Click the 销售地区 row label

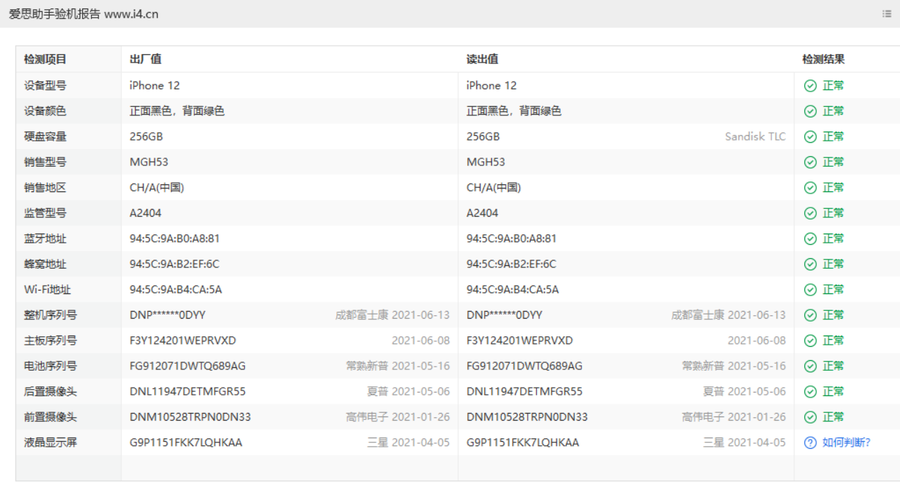[x=45, y=188]
